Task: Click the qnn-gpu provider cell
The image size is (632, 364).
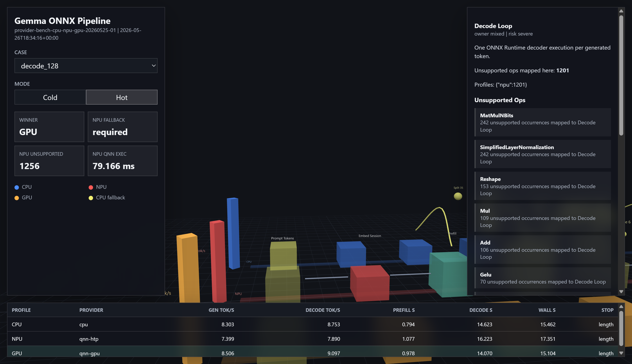Action: [89, 353]
